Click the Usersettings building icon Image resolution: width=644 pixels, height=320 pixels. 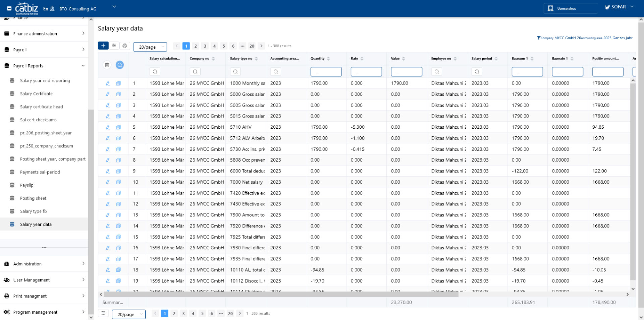[550, 8]
